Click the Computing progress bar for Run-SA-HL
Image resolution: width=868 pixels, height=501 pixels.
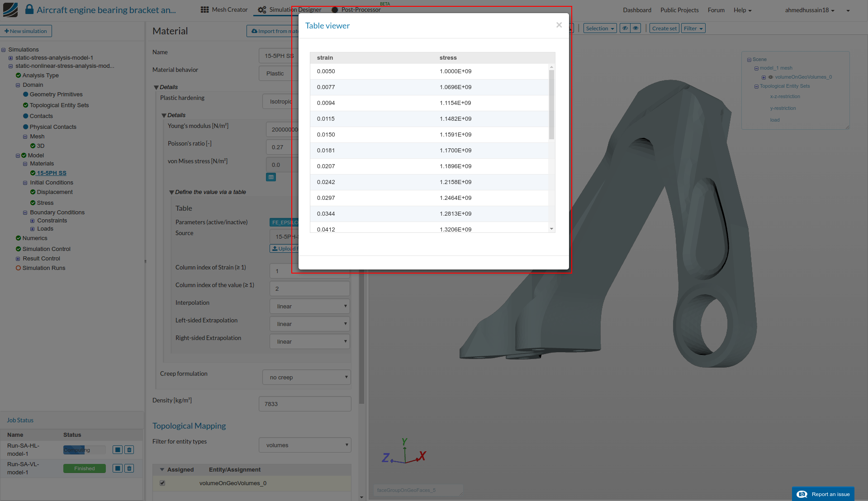pyautogui.click(x=84, y=450)
